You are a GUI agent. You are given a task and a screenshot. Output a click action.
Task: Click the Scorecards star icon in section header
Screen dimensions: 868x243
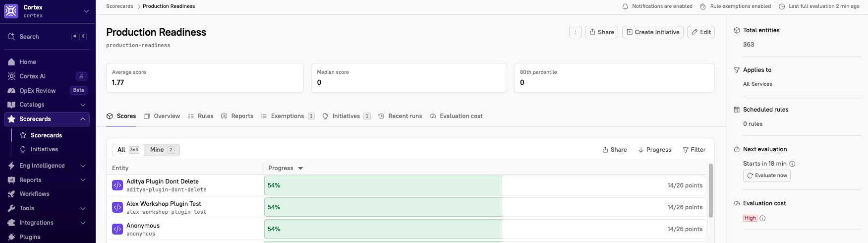11,119
